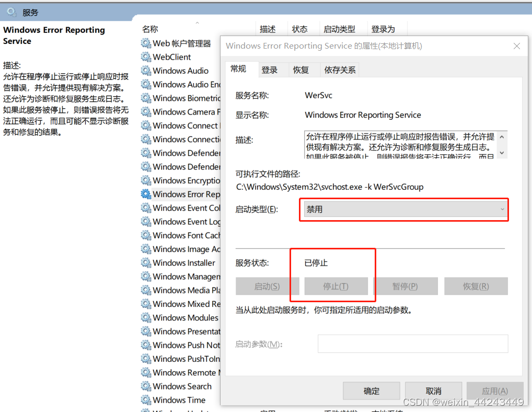Click the gear icon beside Windows Push Notifications
Screen dimensions: 532x412
146,345
